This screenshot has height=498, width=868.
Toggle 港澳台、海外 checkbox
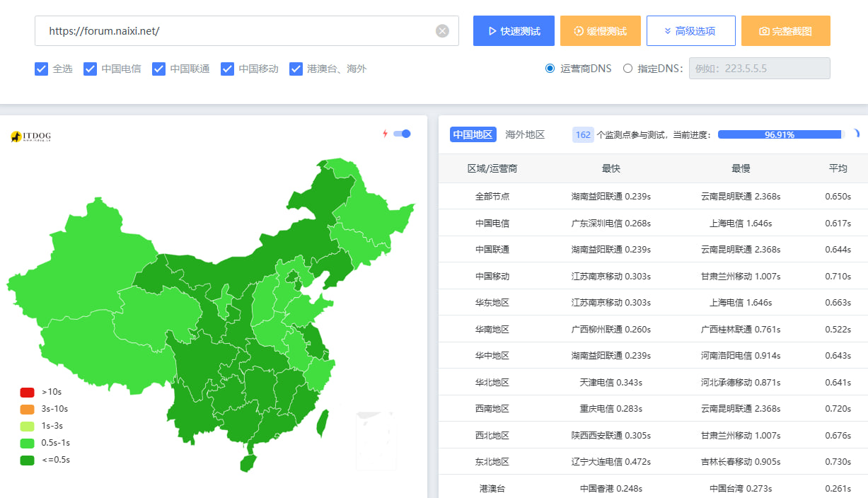296,69
